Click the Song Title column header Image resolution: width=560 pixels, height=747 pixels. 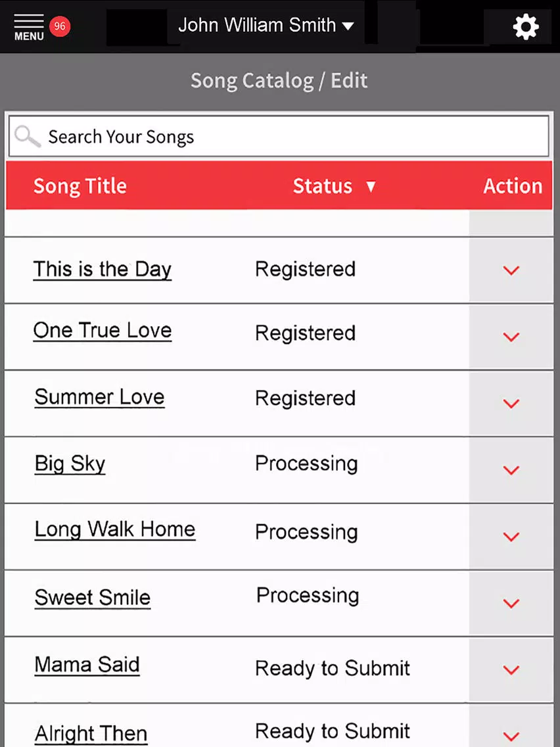(80, 186)
